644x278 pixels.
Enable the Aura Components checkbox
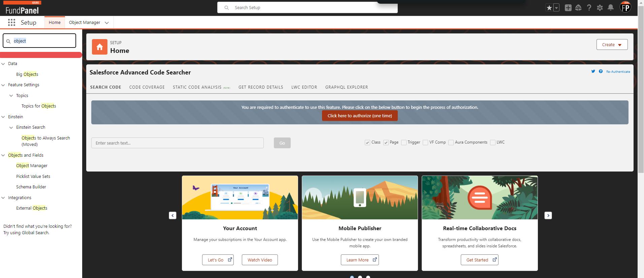(451, 143)
